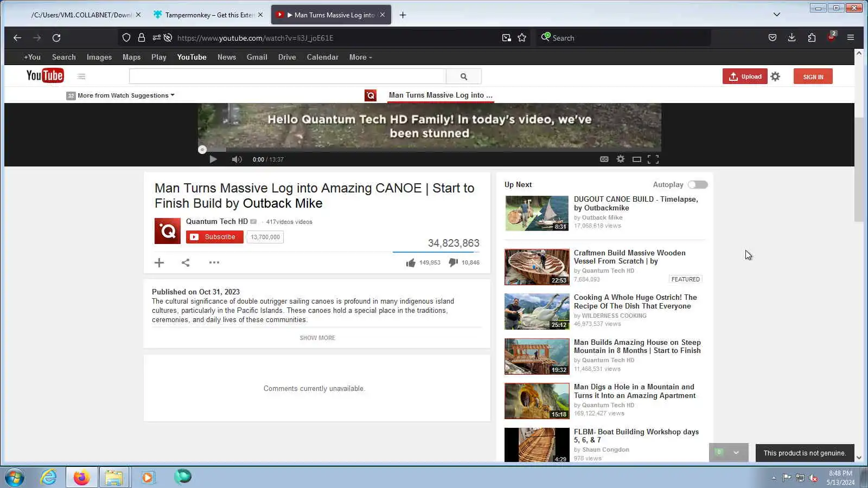Open Maps in the Google bar
Screen dimensions: 868x488
(131, 57)
